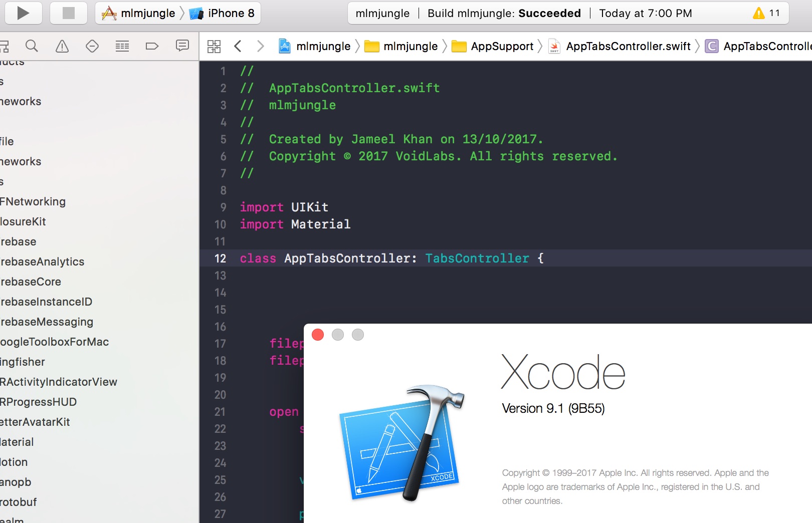Viewport: 812px width, 523px height.
Task: Click the TabsController type name
Action: click(477, 258)
